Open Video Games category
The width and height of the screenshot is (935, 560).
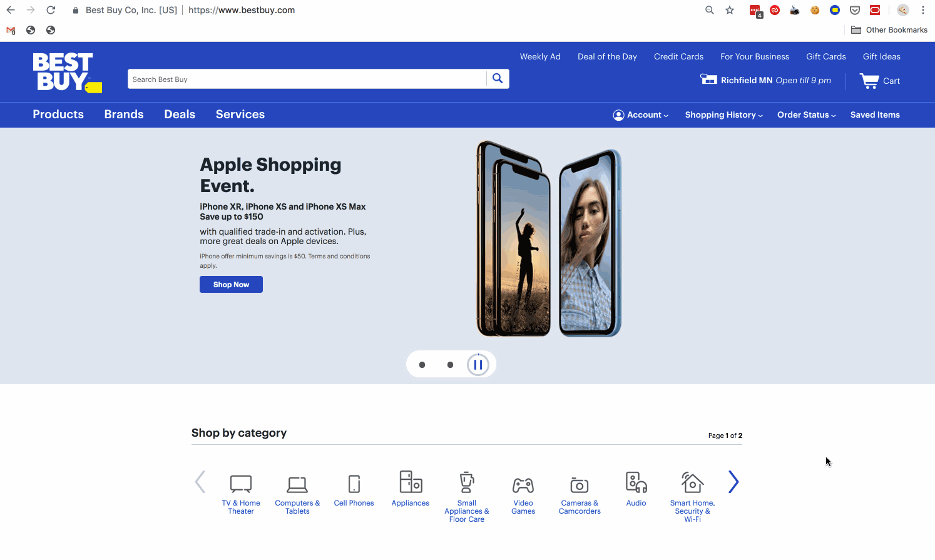[x=523, y=495]
